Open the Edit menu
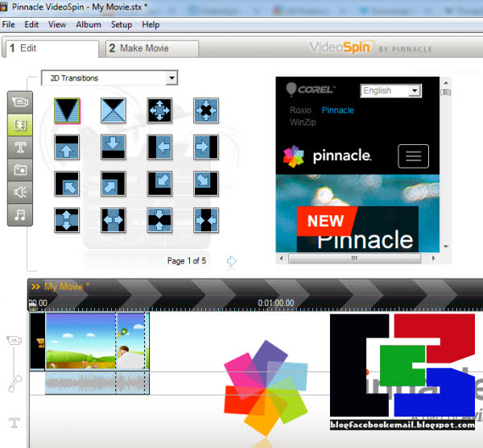The image size is (483, 448). 31,25
